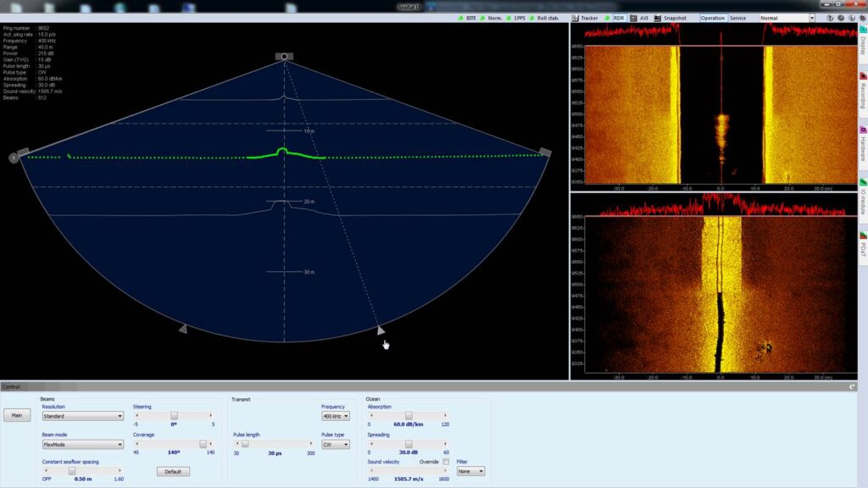Screen dimensions: 868x488
Task: Open the Hardware side tab
Action: [x=862, y=144]
